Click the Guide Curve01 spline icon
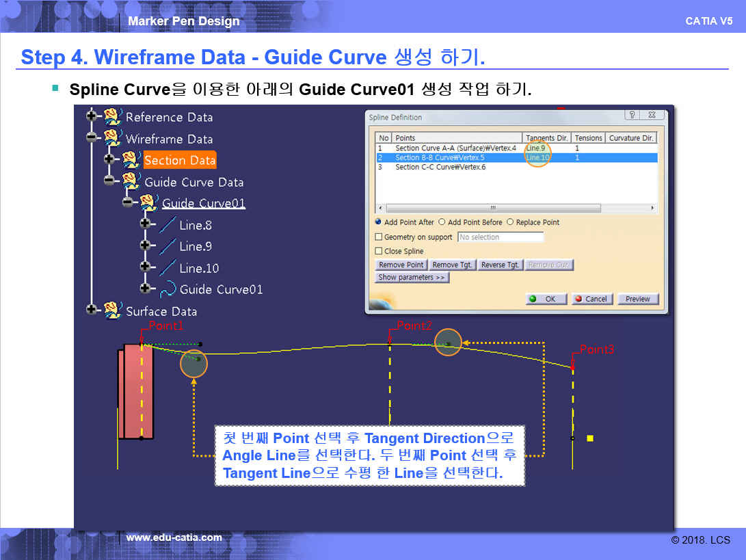This screenshot has width=746, height=560. point(168,290)
